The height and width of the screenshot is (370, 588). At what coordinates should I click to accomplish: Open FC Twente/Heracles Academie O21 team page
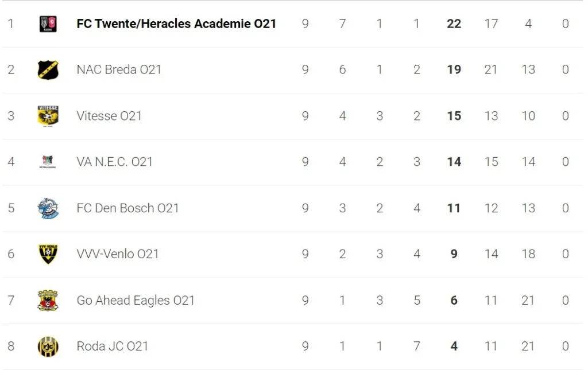click(176, 24)
